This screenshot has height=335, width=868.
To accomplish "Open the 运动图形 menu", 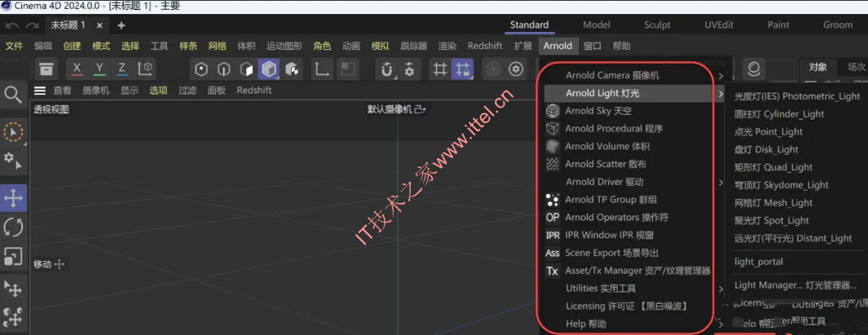I will tap(285, 46).
